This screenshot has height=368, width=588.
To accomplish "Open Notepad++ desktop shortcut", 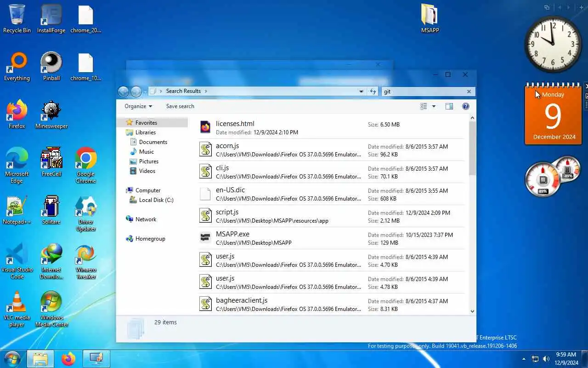I will (17, 211).
